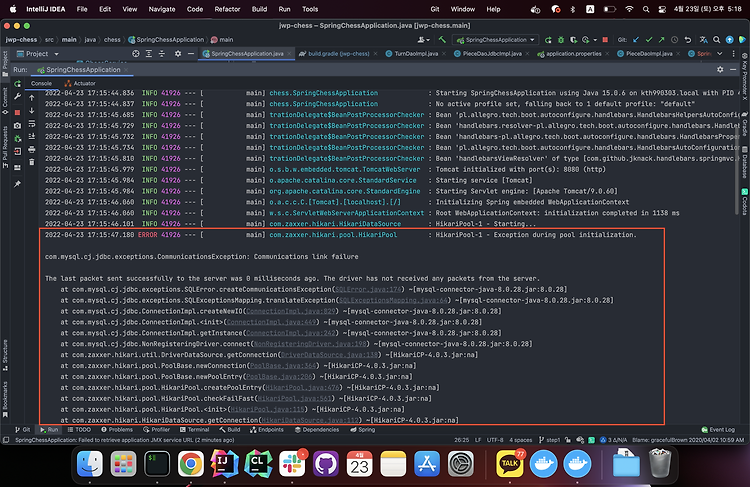Screen dimensions: 750x487
Task: Click 'chess' breadcrumb in navigation bar
Action: click(x=112, y=40)
